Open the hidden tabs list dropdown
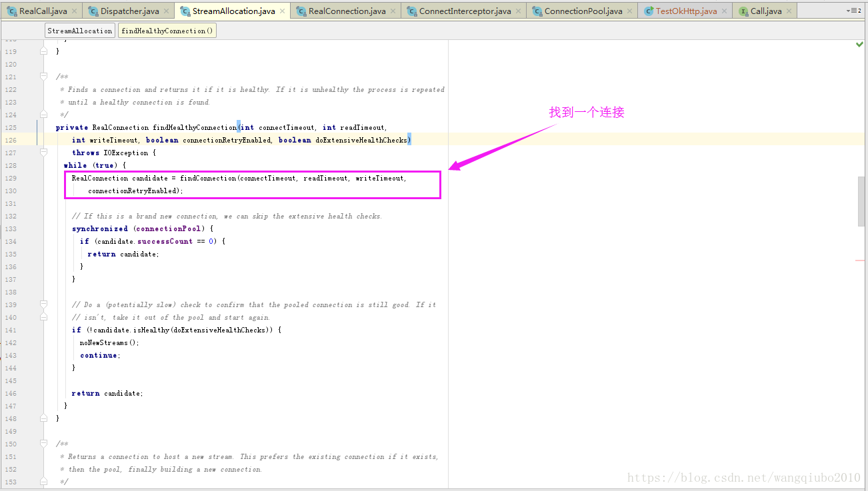This screenshot has height=491, width=868. tap(854, 11)
